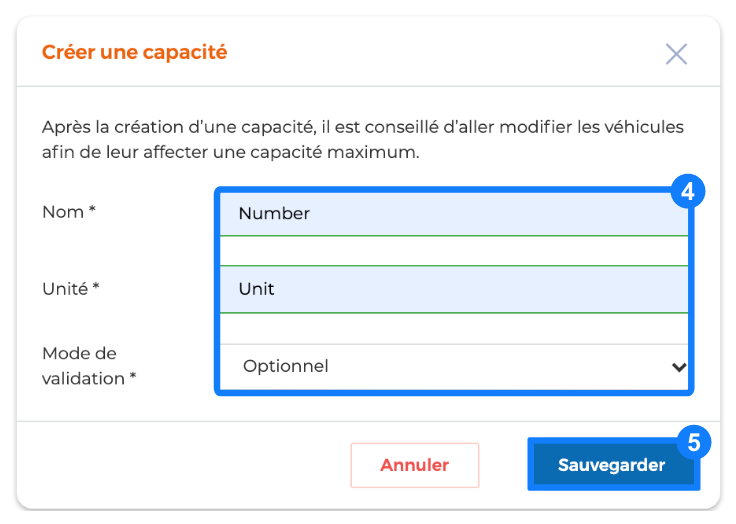Cancel with the Annuler button

414,465
